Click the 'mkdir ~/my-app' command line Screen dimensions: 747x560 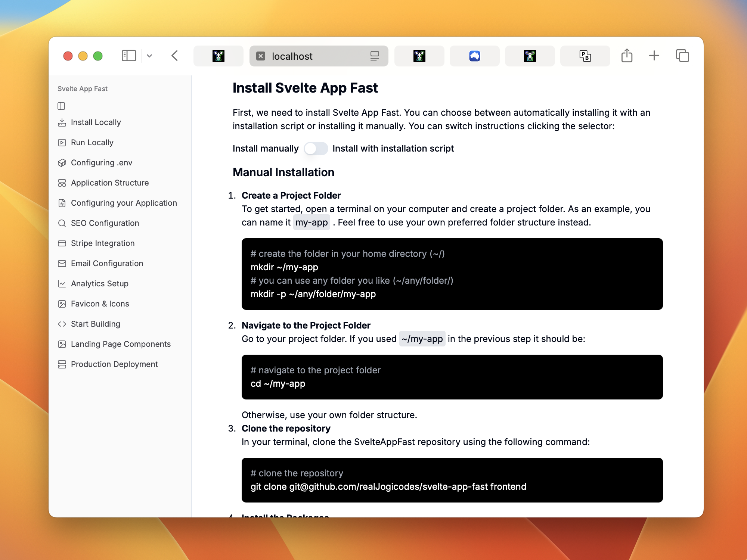pyautogui.click(x=284, y=267)
